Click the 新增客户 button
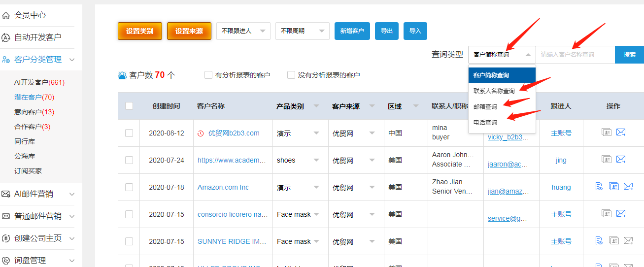This screenshot has width=644, height=267. point(352,31)
